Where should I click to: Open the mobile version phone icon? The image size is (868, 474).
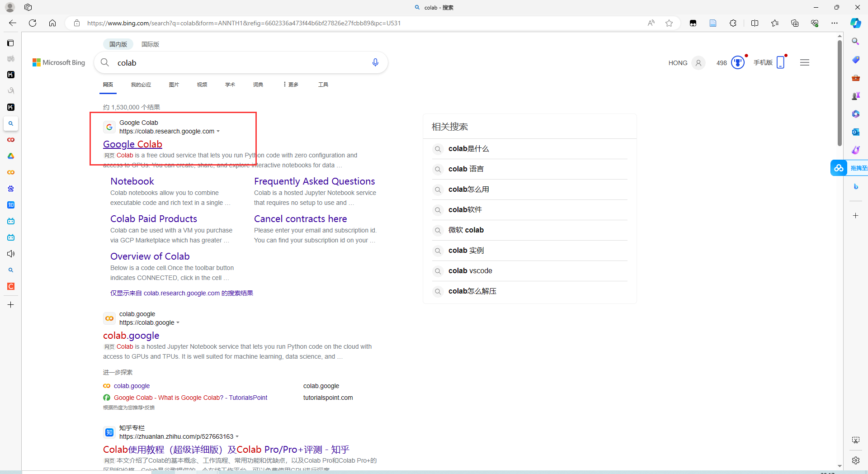click(781, 62)
